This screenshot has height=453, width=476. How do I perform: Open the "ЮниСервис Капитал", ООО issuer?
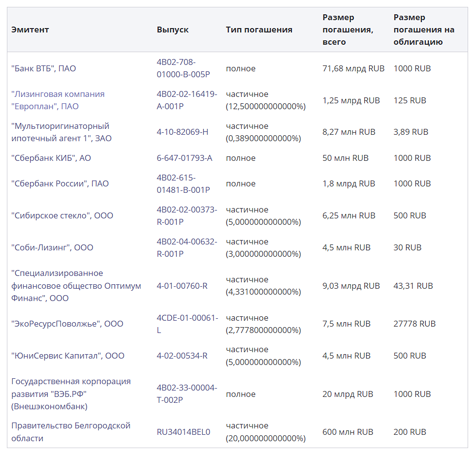[x=68, y=356]
